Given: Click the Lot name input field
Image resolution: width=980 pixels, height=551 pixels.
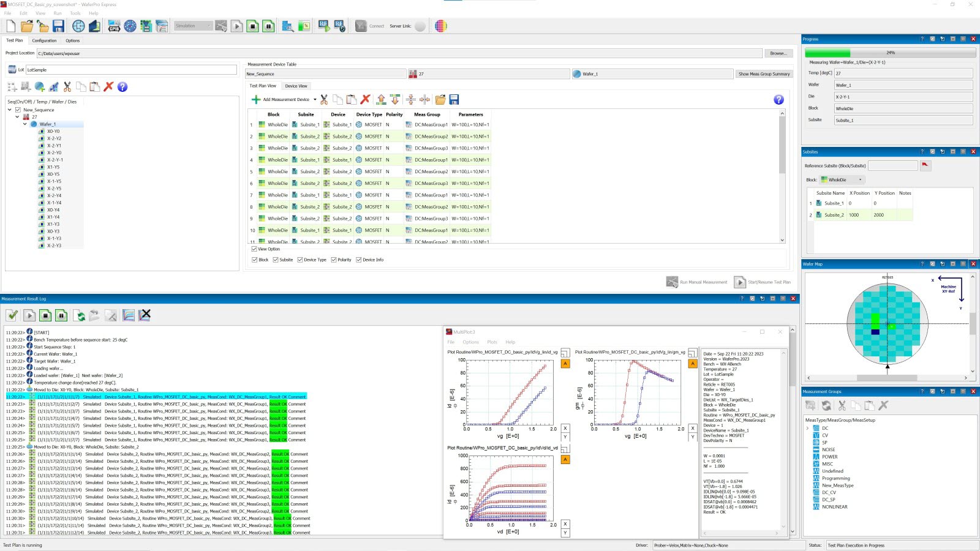Looking at the screenshot, I should pyautogui.click(x=131, y=70).
